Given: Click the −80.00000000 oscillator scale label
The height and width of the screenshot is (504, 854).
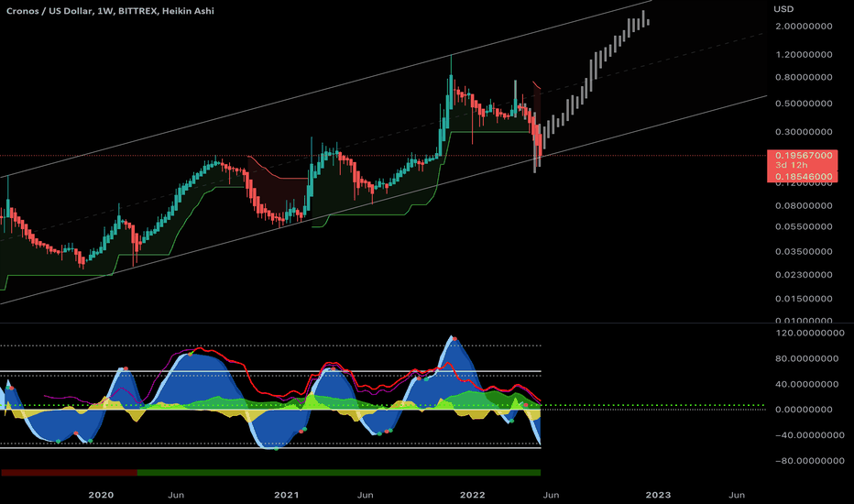Looking at the screenshot, I should pyautogui.click(x=810, y=461).
